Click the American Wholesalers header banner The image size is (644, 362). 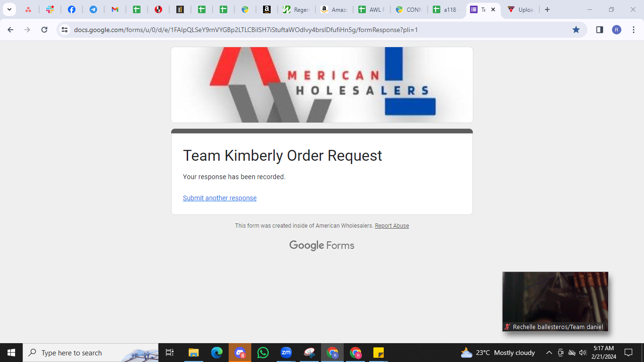click(x=322, y=85)
